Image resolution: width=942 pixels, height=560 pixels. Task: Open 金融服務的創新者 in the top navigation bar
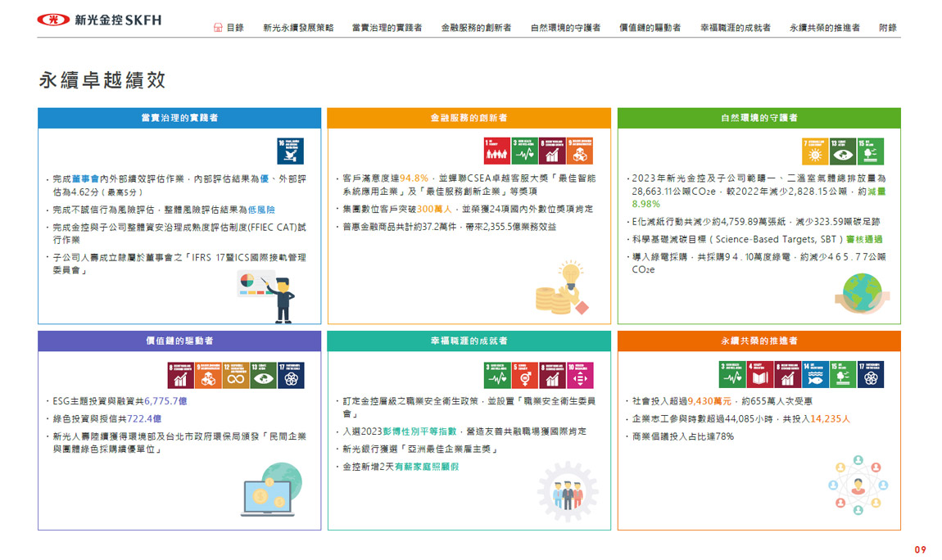(475, 27)
